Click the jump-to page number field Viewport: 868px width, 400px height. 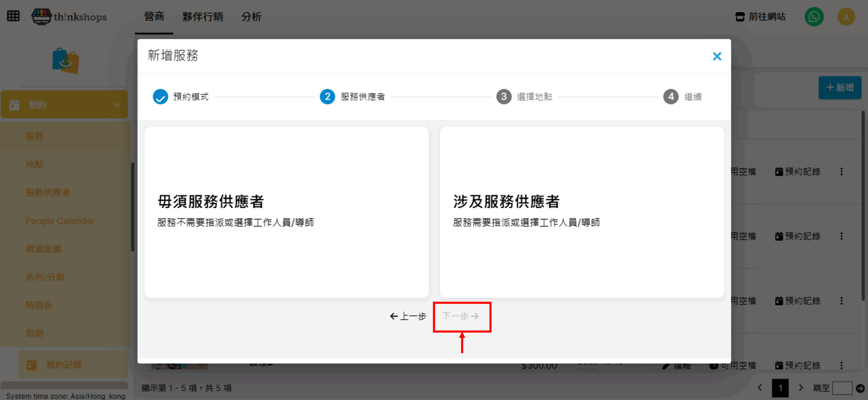tap(842, 388)
